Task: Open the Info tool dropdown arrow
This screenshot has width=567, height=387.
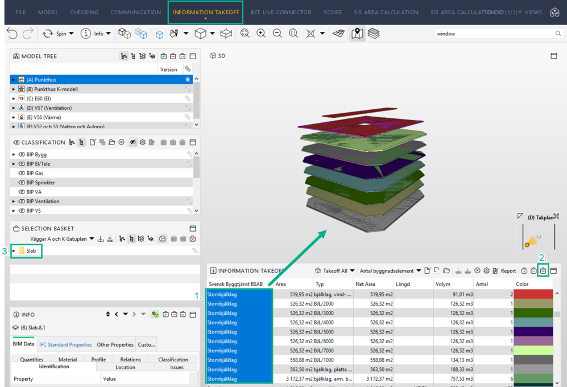Action: [108, 33]
